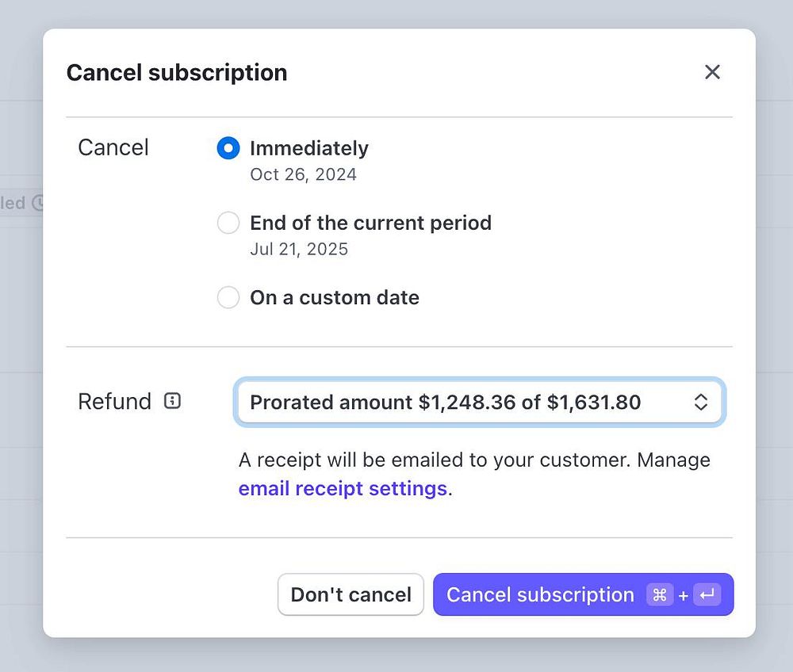Confirm with the Cancel subscription button
The width and height of the screenshot is (793, 672).
tap(540, 595)
